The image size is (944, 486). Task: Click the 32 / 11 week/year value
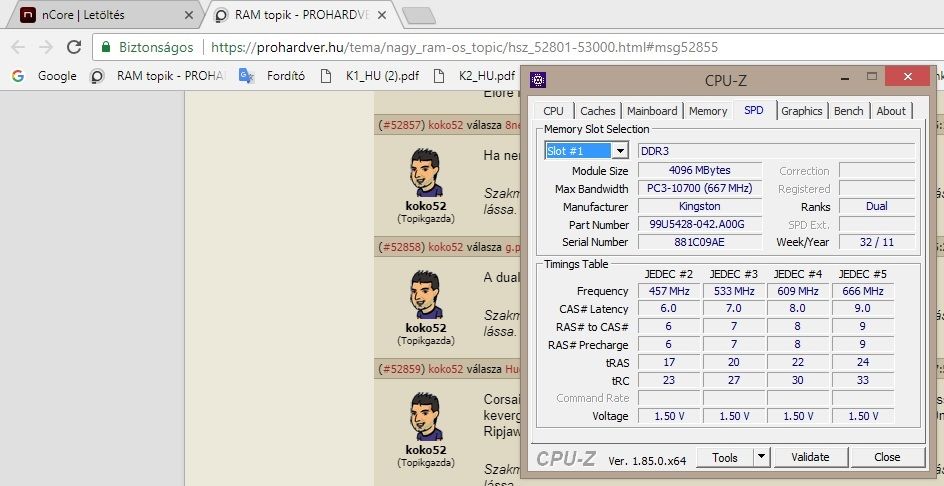click(x=877, y=242)
